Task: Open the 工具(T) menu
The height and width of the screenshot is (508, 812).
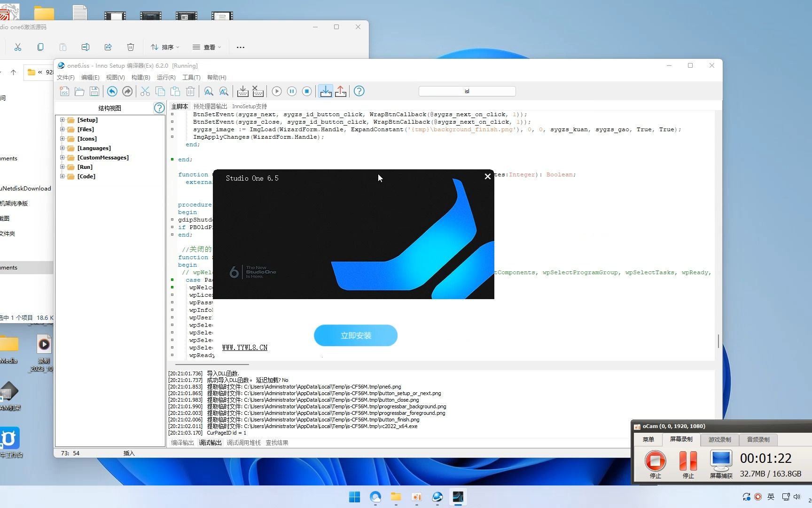Action: [x=191, y=78]
